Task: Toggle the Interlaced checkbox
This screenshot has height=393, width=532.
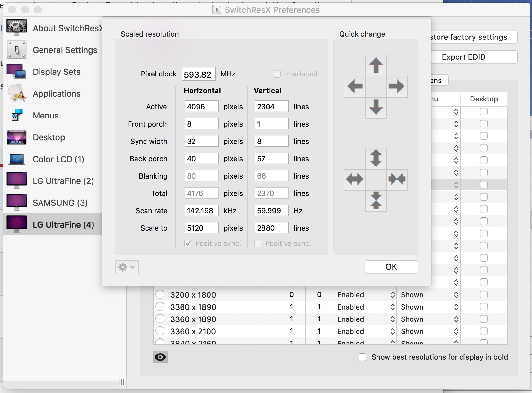Action: point(277,74)
